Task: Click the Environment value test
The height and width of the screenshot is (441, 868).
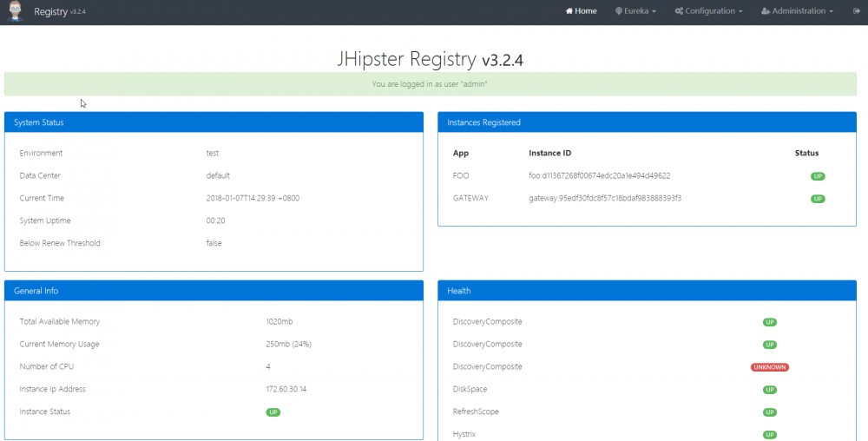Action: tap(213, 154)
